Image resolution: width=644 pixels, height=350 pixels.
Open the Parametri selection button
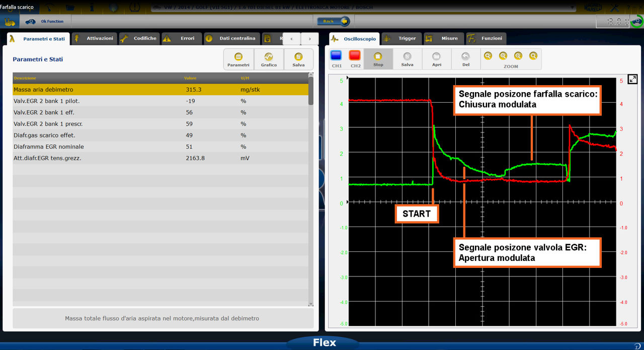238,59
